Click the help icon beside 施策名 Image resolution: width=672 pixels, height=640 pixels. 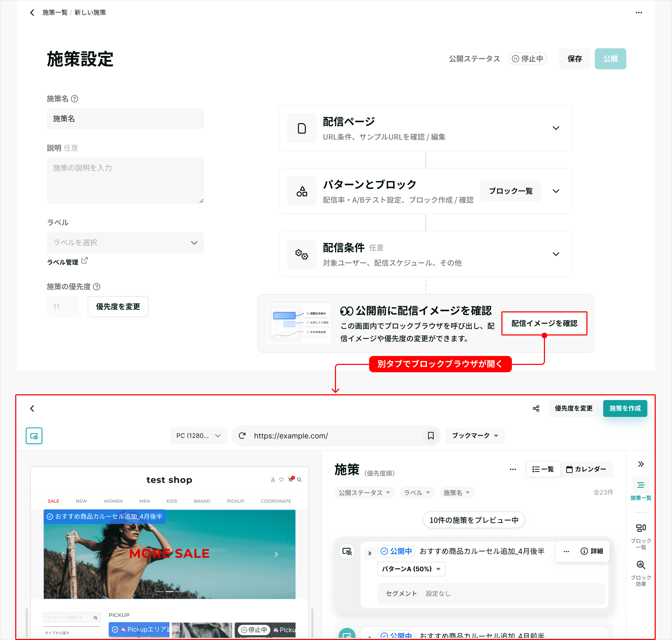pyautogui.click(x=75, y=99)
